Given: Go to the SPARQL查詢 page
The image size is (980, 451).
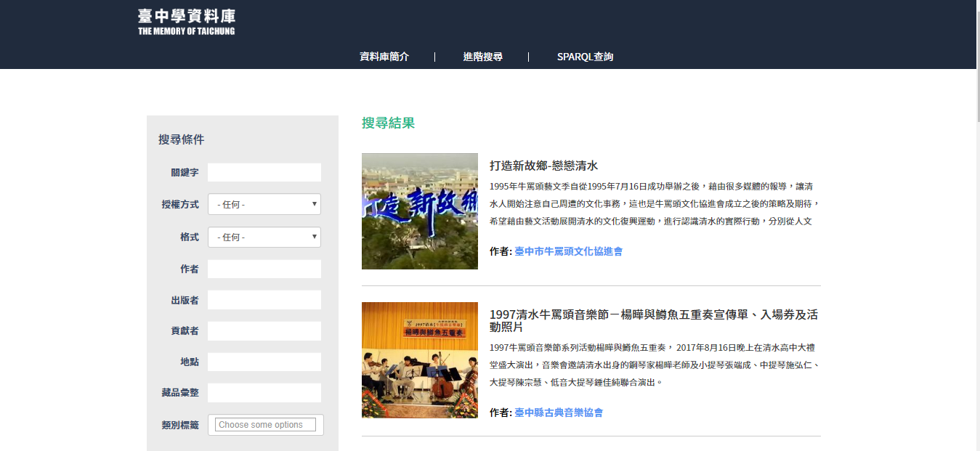Looking at the screenshot, I should 585,57.
